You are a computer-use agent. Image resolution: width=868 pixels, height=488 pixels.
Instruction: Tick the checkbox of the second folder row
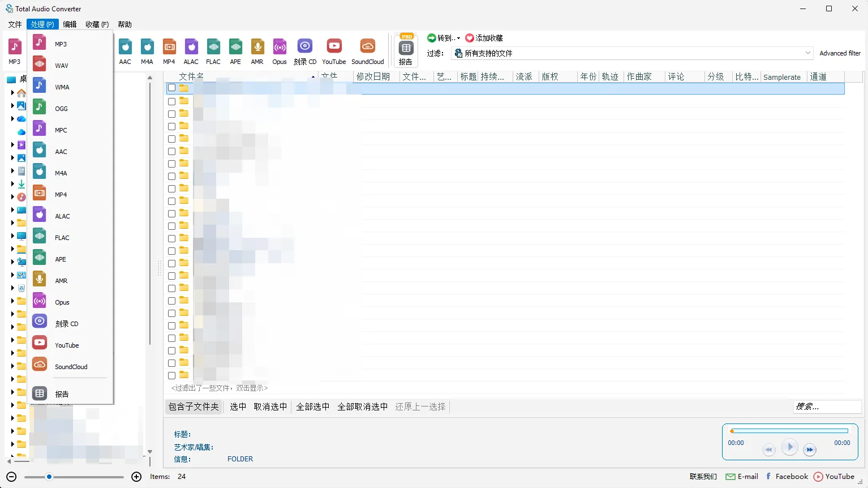[x=171, y=101]
